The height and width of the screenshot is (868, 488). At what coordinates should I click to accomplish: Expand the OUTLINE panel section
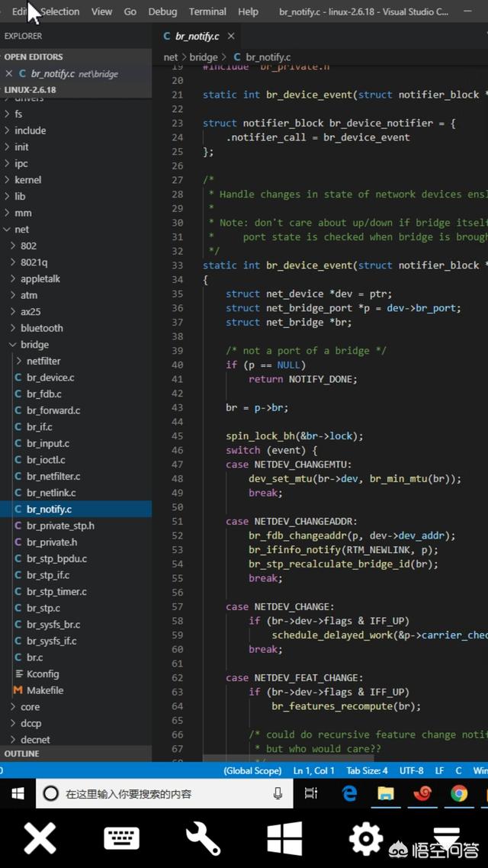coord(21,754)
